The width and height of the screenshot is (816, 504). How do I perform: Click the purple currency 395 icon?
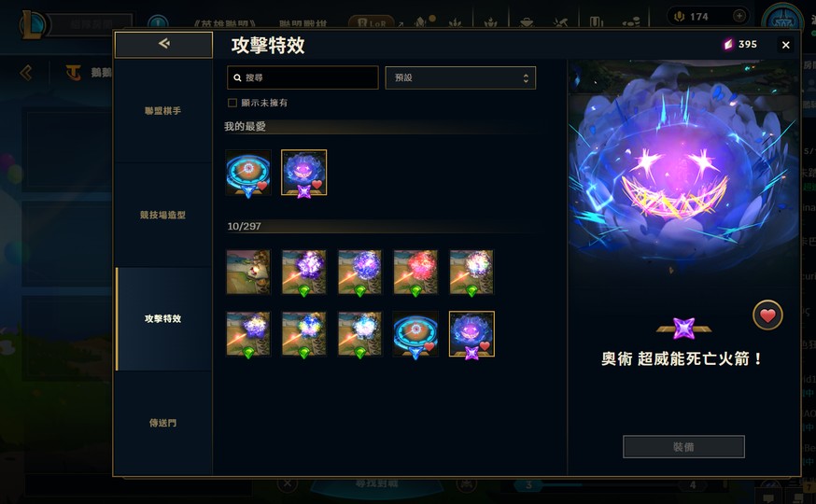tap(728, 45)
